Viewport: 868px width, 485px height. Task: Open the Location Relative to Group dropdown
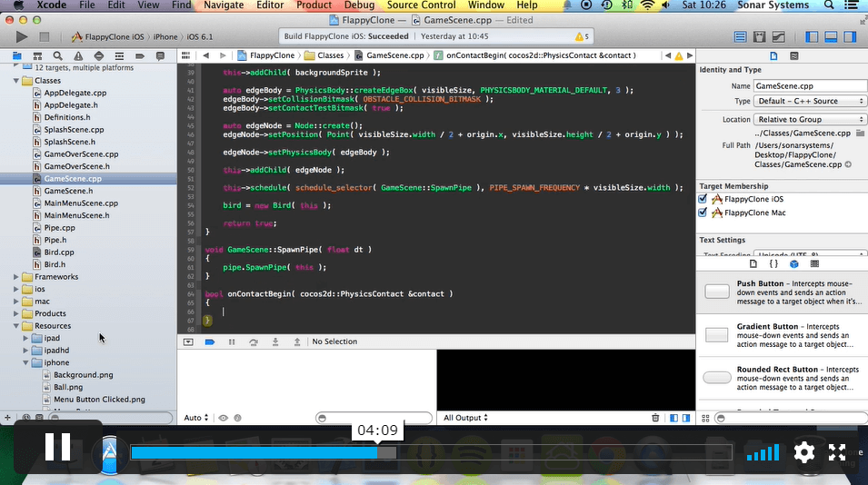click(x=809, y=120)
